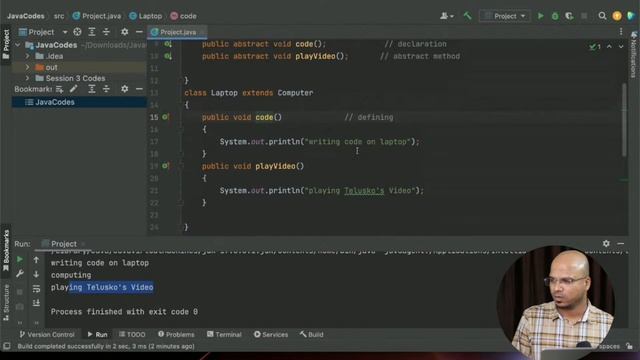Click up the stack trace arrow

click(x=36, y=260)
